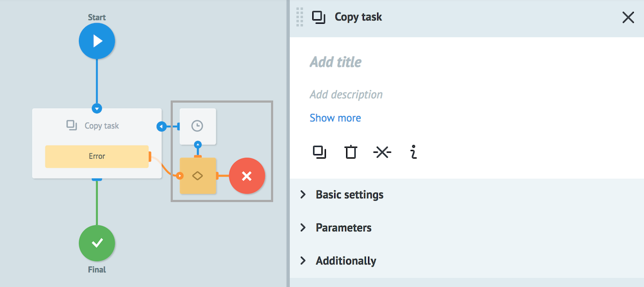Click the Copy task icon in panel header
The width and height of the screenshot is (644, 287).
point(319,17)
